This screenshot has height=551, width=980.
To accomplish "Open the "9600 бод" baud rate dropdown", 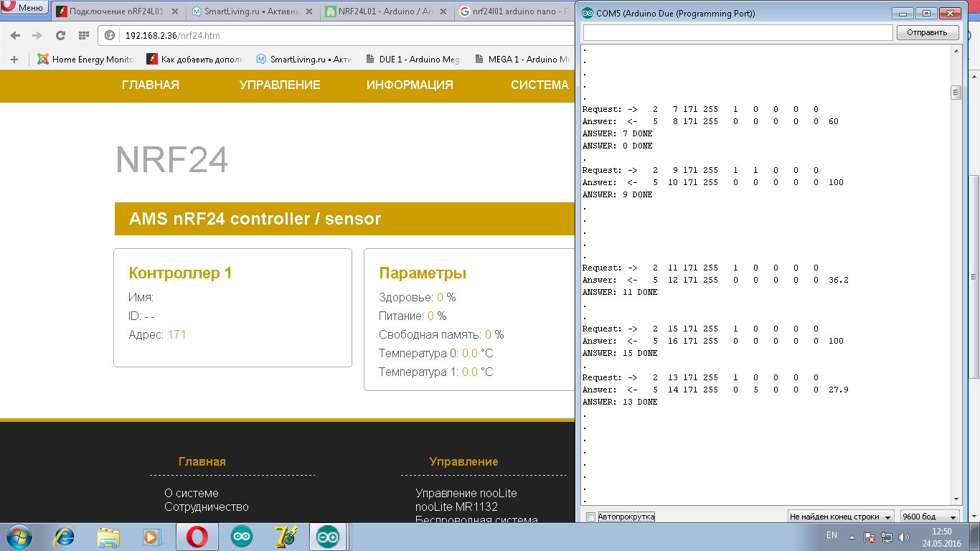I will click(x=930, y=517).
